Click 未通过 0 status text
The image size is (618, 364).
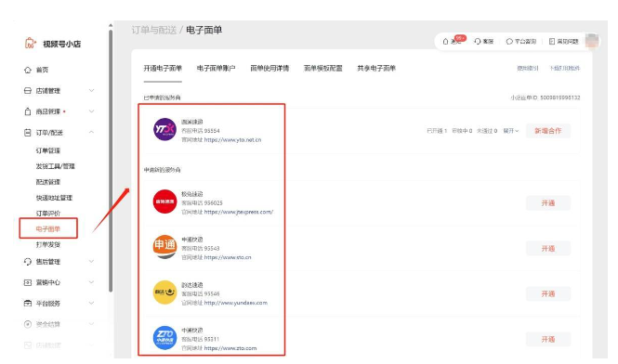click(487, 131)
